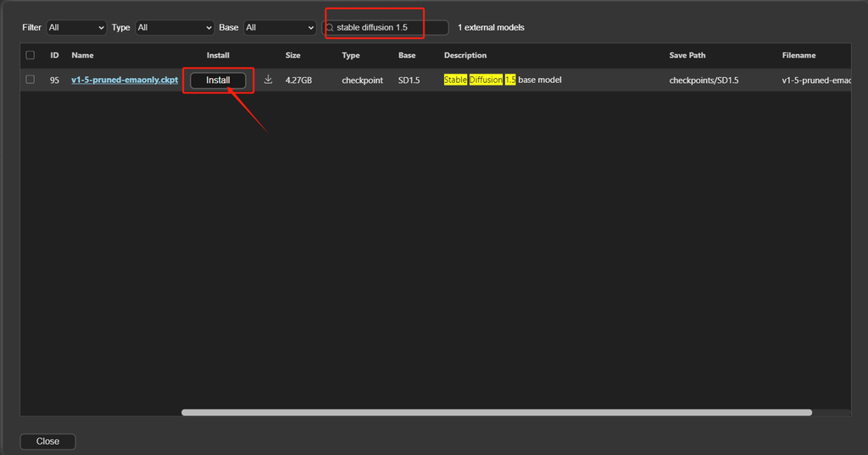Click the horizontal scrollbar below the table

tap(496, 413)
